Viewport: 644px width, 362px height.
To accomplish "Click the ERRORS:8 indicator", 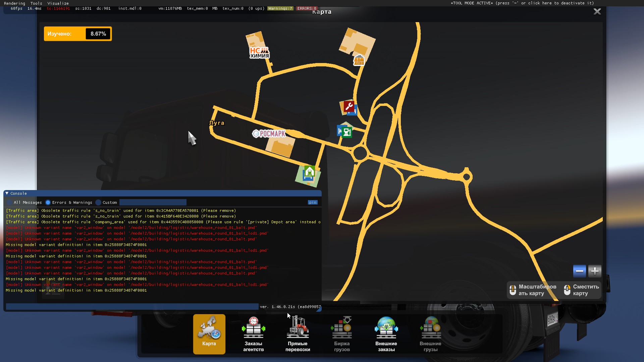I will [x=307, y=8].
